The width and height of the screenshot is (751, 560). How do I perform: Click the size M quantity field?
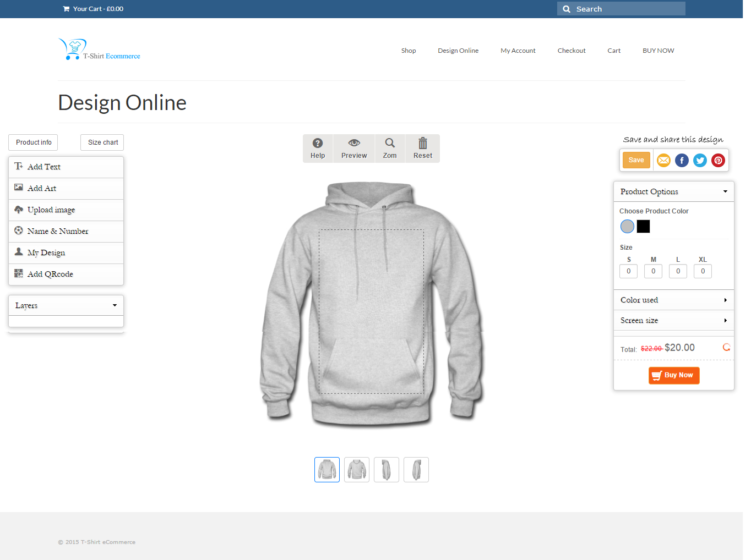(x=654, y=271)
